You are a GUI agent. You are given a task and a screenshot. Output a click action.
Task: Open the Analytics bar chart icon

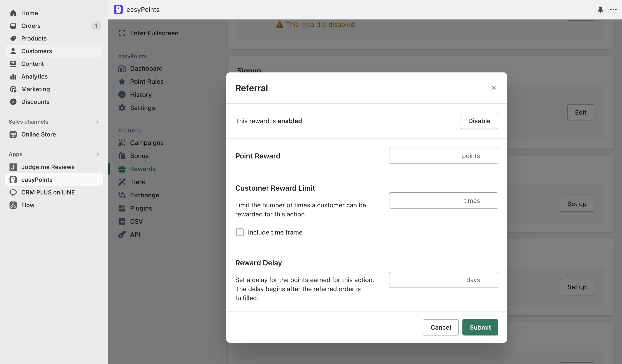[13, 76]
